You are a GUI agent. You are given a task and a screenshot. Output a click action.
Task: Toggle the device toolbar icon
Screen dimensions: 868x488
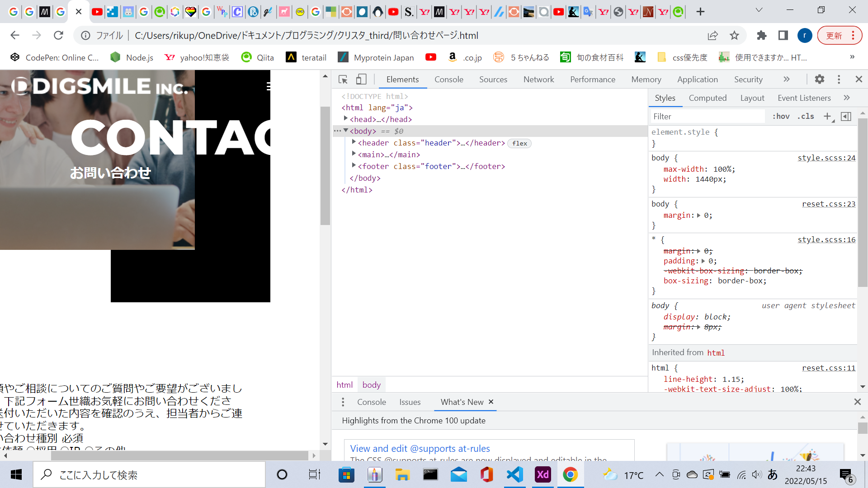click(361, 80)
